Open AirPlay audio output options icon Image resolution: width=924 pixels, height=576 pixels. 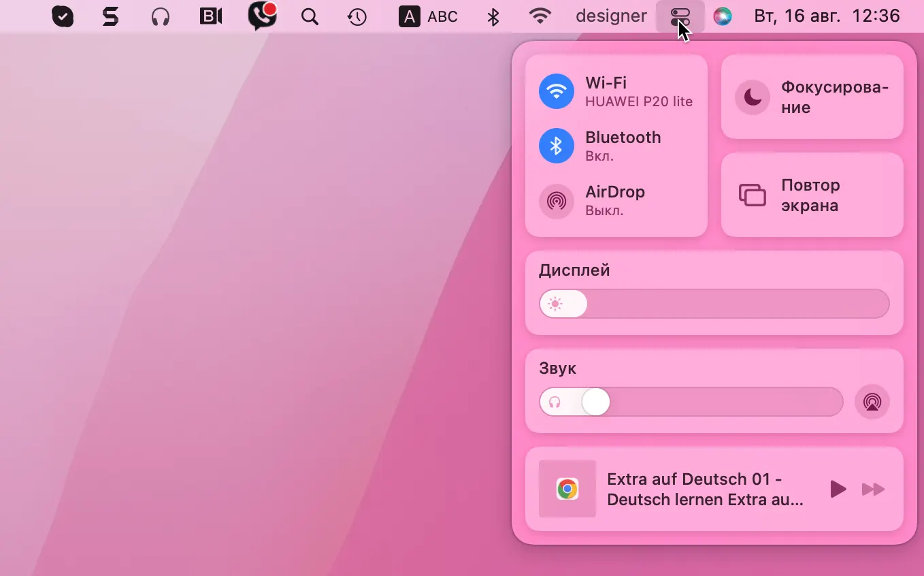click(872, 402)
